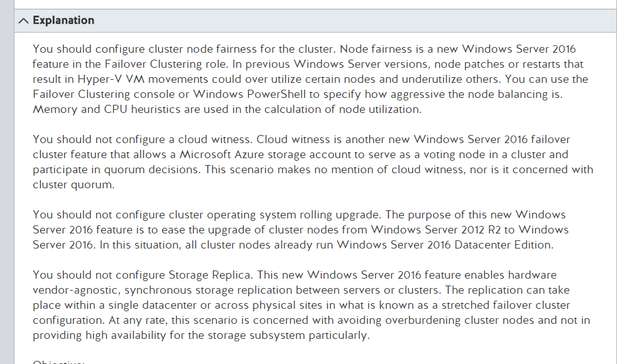Viewport: 617px width, 364px height.
Task: Click the words "cluster quorum" ending second paragraph
Action: point(72,185)
